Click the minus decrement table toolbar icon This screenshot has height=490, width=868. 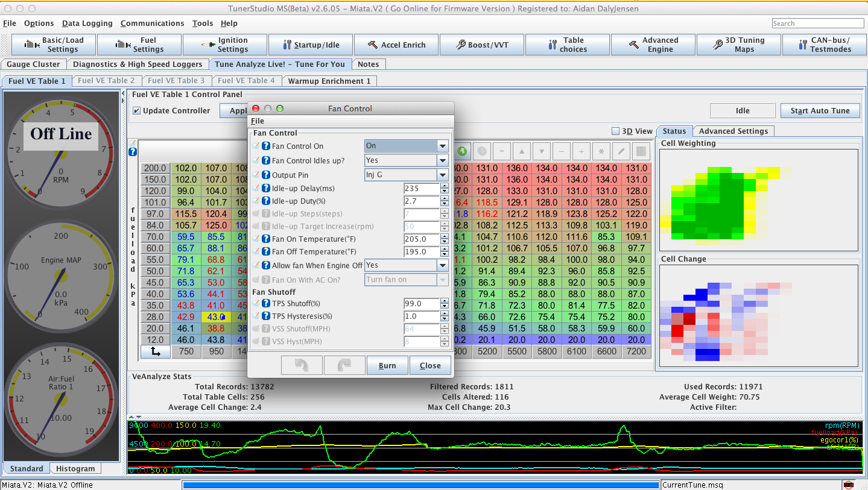click(562, 151)
